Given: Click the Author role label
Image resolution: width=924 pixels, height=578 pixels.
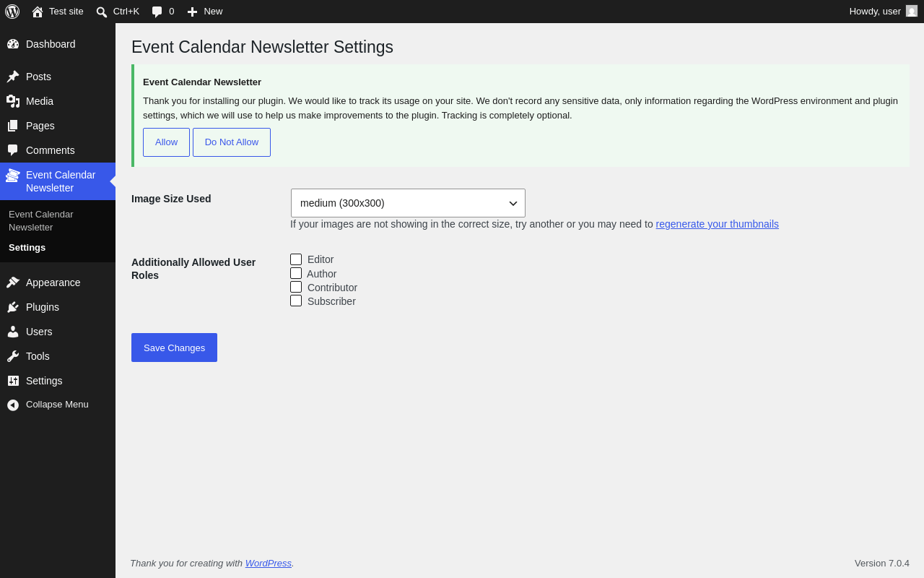Looking at the screenshot, I should (x=322, y=274).
